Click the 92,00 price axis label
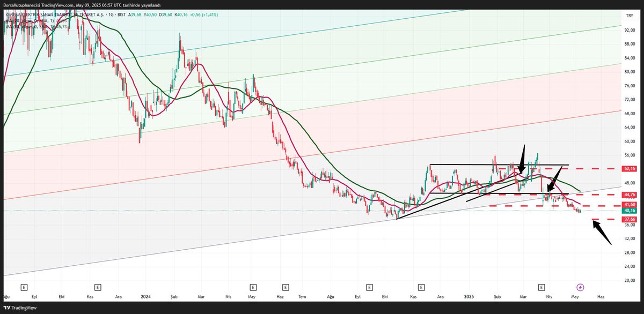The height and width of the screenshot is (314, 644). (630, 31)
